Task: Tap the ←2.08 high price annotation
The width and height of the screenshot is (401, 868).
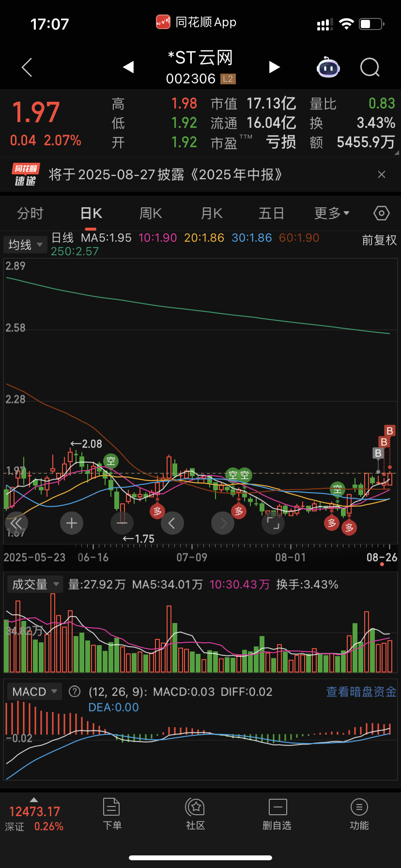Action: tap(86, 444)
